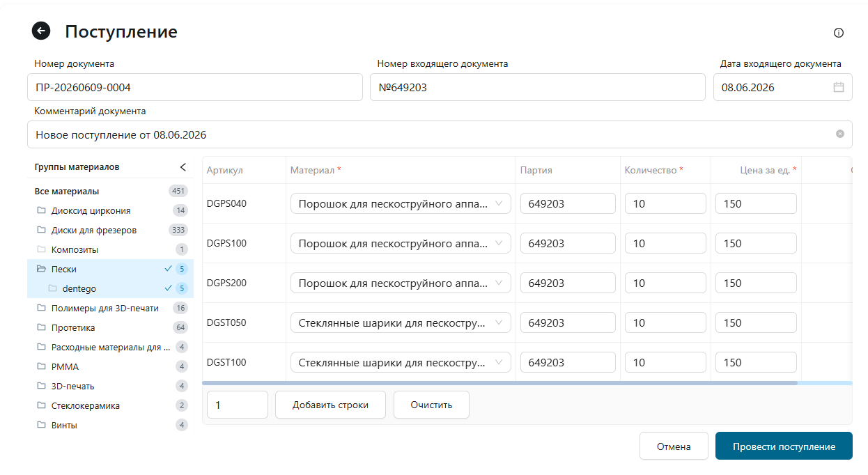Click article cell DGST050

(x=226, y=322)
